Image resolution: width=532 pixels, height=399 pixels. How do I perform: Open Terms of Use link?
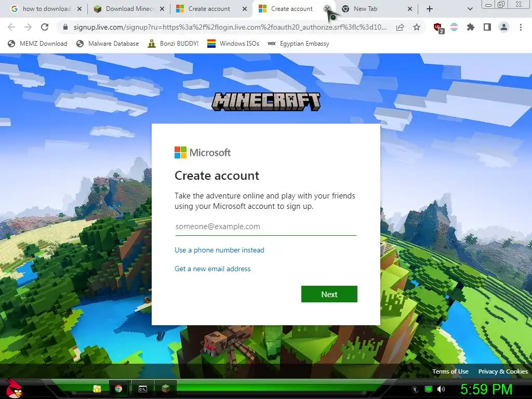pyautogui.click(x=450, y=371)
